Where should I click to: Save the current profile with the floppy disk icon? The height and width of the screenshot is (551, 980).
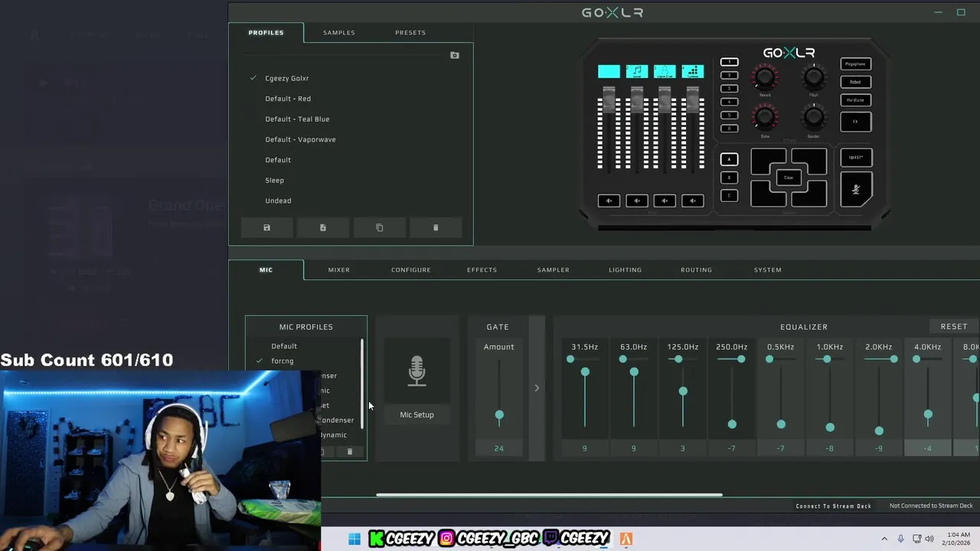(266, 228)
